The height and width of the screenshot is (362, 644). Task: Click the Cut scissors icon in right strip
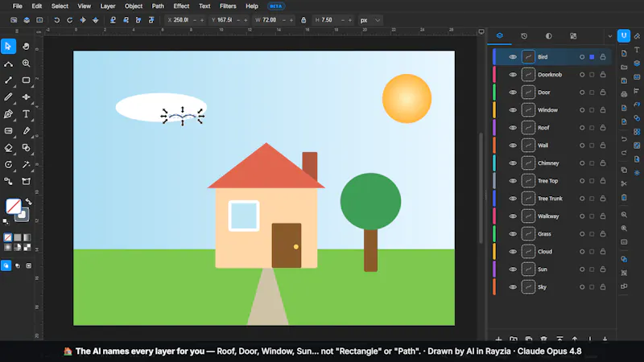[624, 183]
